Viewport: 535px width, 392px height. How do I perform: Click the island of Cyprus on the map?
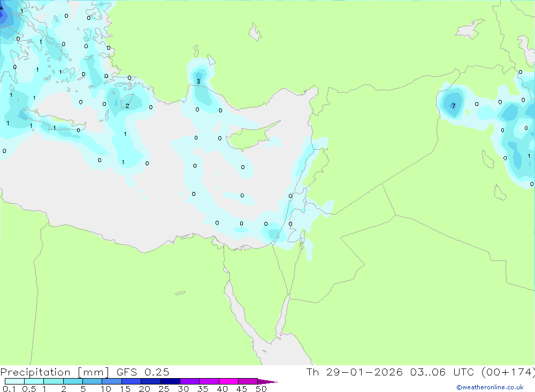tap(251, 137)
